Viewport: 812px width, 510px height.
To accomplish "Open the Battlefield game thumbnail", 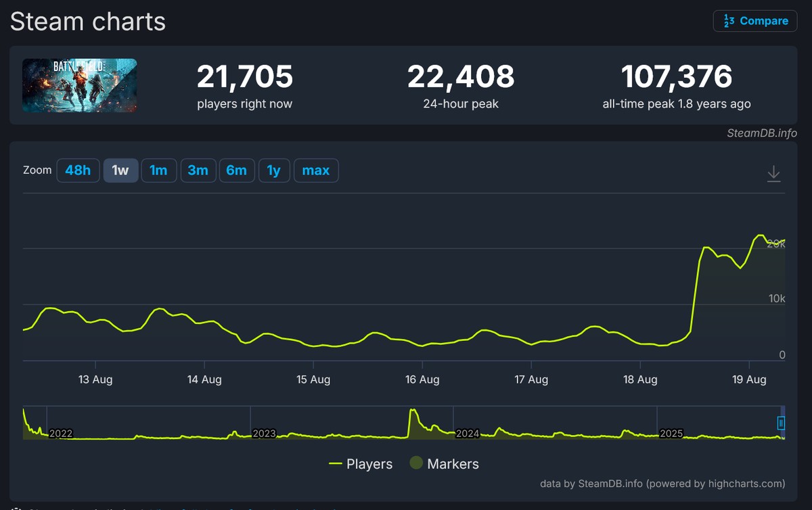I will tap(80, 85).
